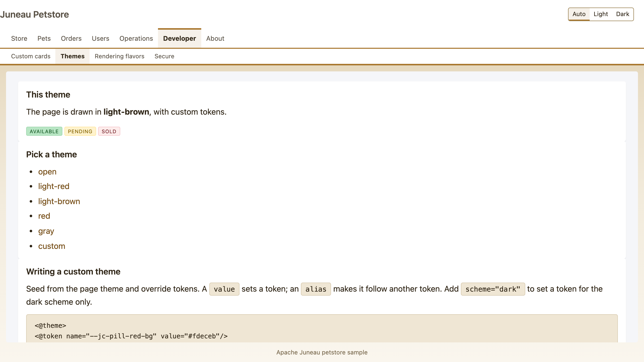Open the Custom cards sub-tab
Viewport: 644px width, 362px height.
(x=31, y=56)
